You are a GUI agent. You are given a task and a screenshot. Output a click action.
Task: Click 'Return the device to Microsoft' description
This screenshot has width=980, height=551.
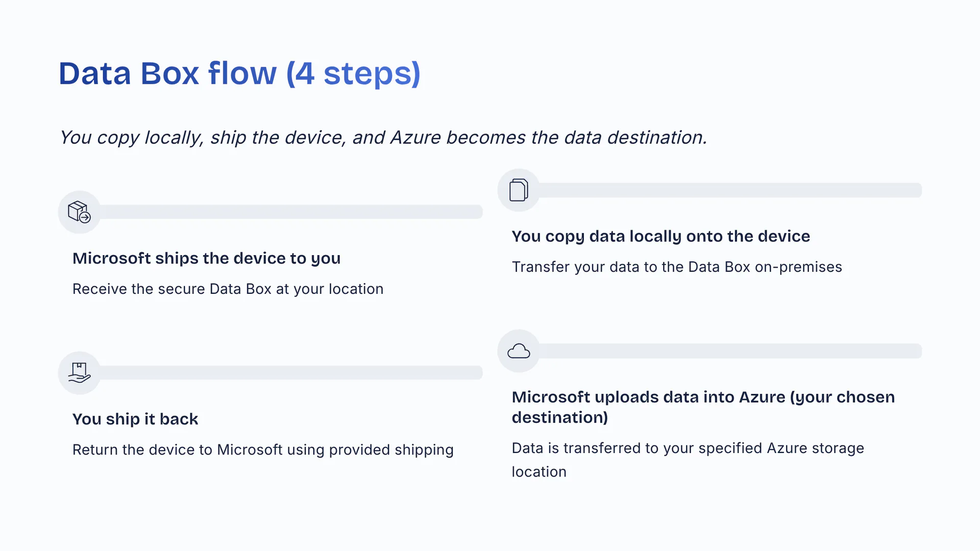tap(263, 449)
